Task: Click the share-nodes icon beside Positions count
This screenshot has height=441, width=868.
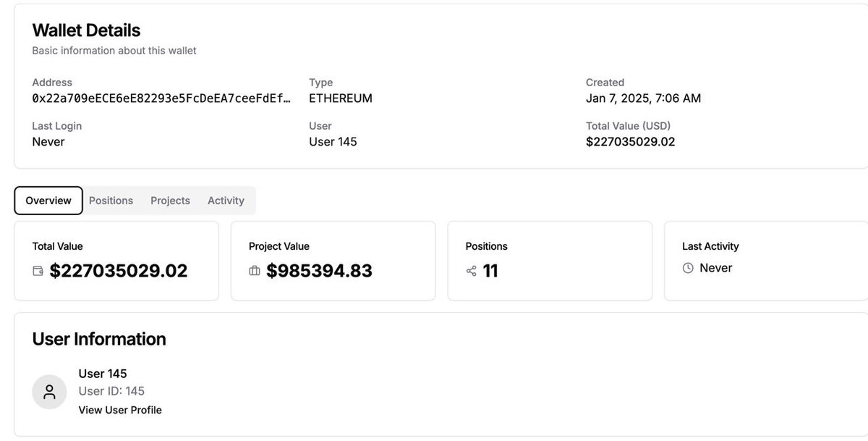Action: pyautogui.click(x=472, y=271)
